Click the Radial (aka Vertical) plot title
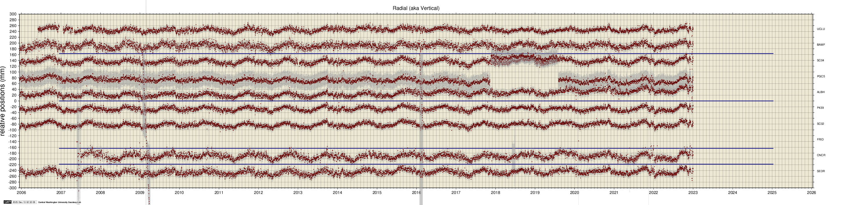 pos(416,8)
